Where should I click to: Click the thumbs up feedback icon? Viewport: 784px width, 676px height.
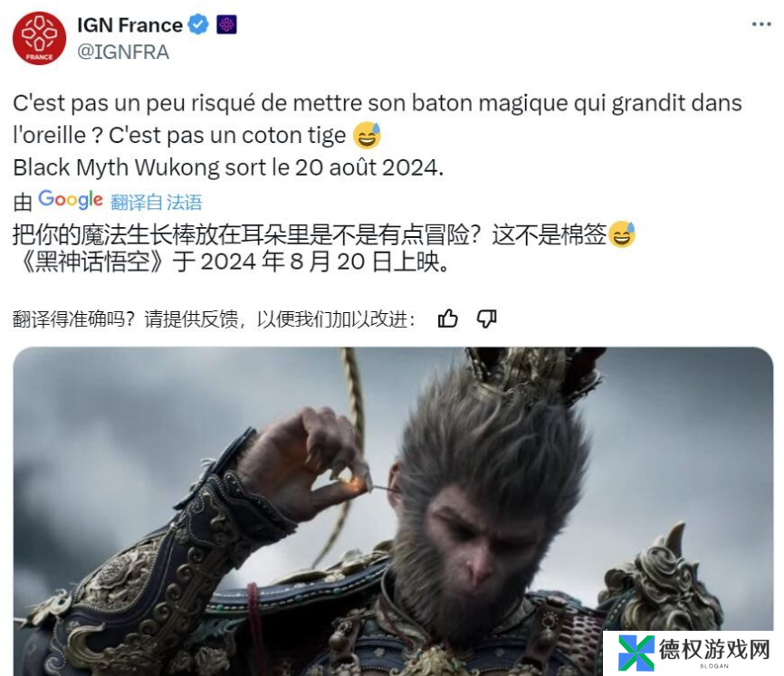point(447,319)
